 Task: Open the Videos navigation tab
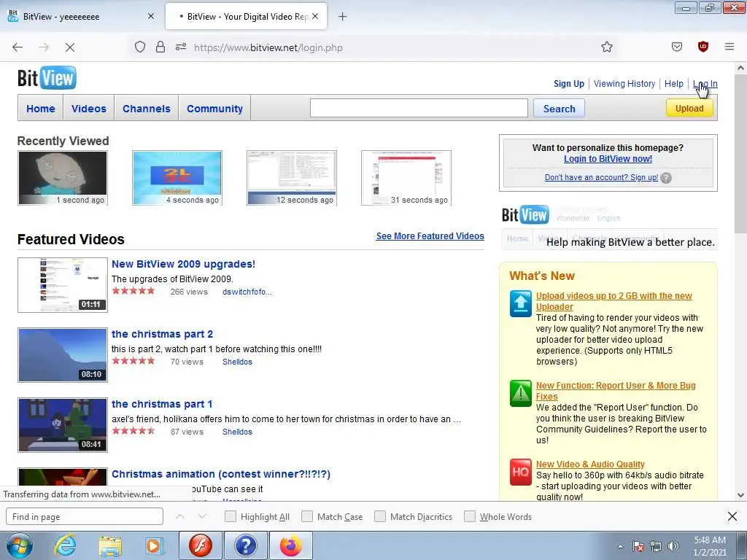tap(88, 109)
